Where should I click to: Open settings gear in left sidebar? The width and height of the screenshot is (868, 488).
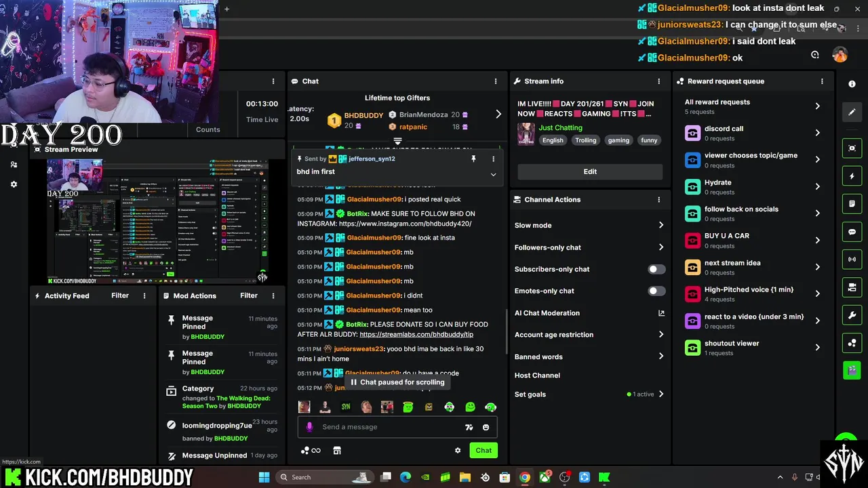click(14, 184)
